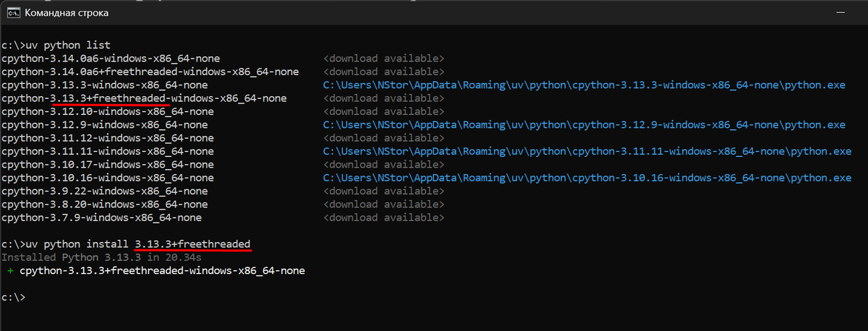Click the Command Prompt icon in title bar
Screen dimensions: 868x331
[x=13, y=12]
